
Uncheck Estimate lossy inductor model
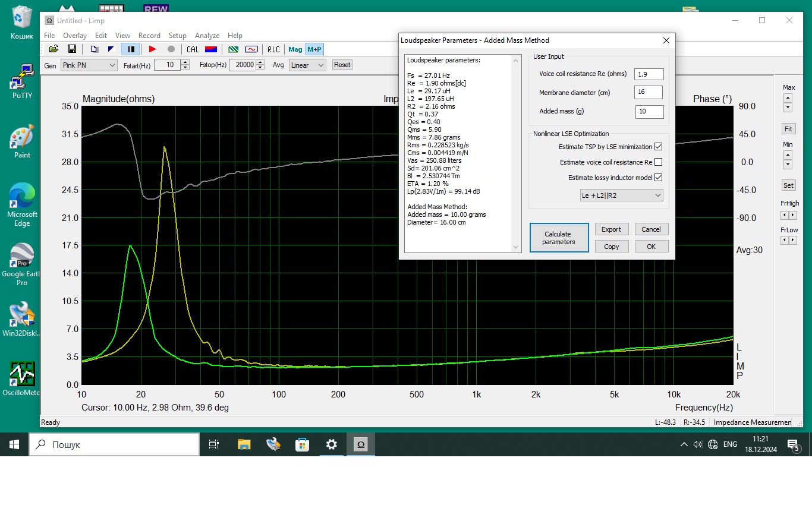[658, 178]
